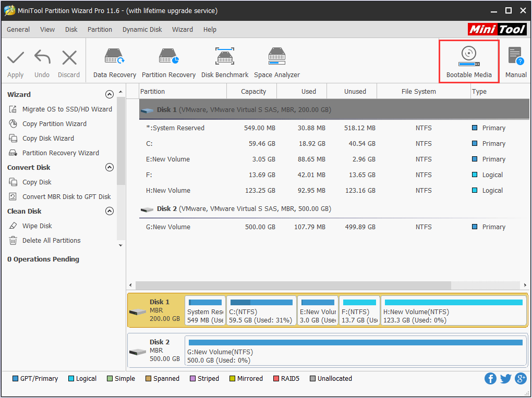Open the Dynamic Disk menu
The image size is (532, 398).
click(x=142, y=30)
